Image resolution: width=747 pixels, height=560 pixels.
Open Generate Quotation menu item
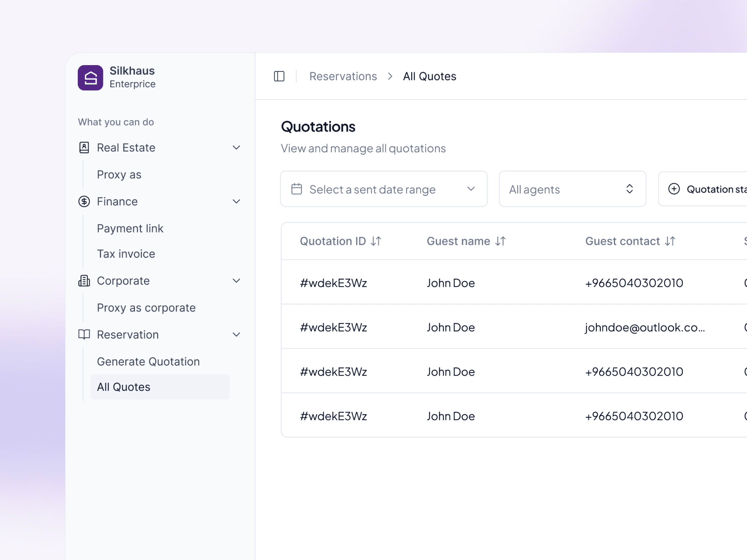click(148, 361)
